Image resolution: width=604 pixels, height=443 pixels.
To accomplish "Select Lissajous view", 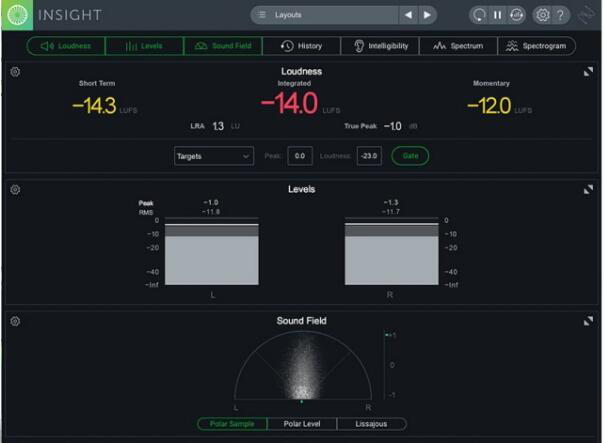I will [x=371, y=424].
